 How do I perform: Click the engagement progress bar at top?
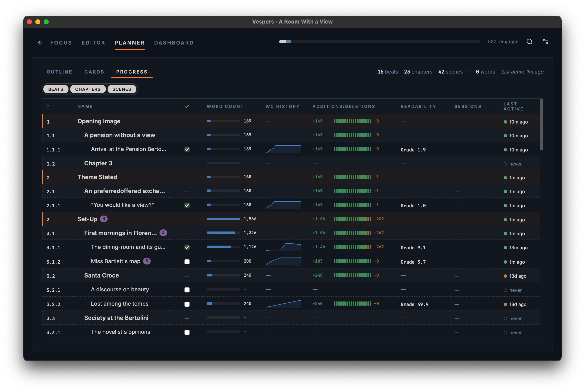tap(379, 42)
